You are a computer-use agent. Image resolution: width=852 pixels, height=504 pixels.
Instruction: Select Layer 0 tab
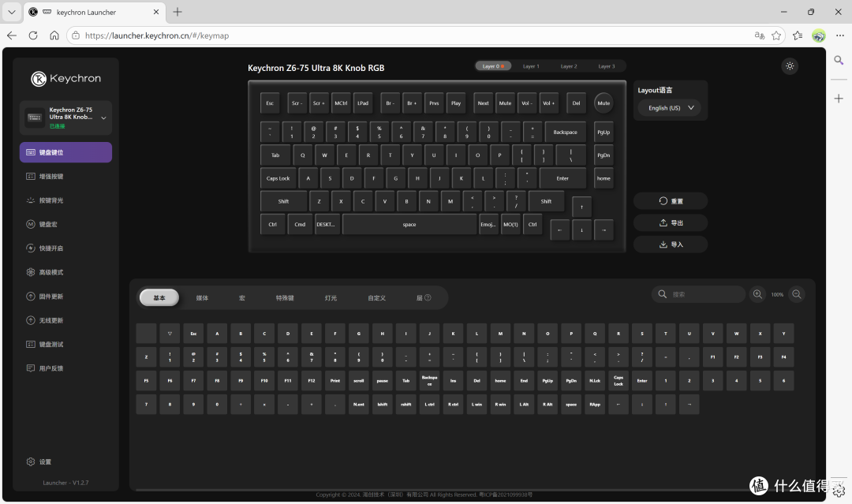point(493,66)
